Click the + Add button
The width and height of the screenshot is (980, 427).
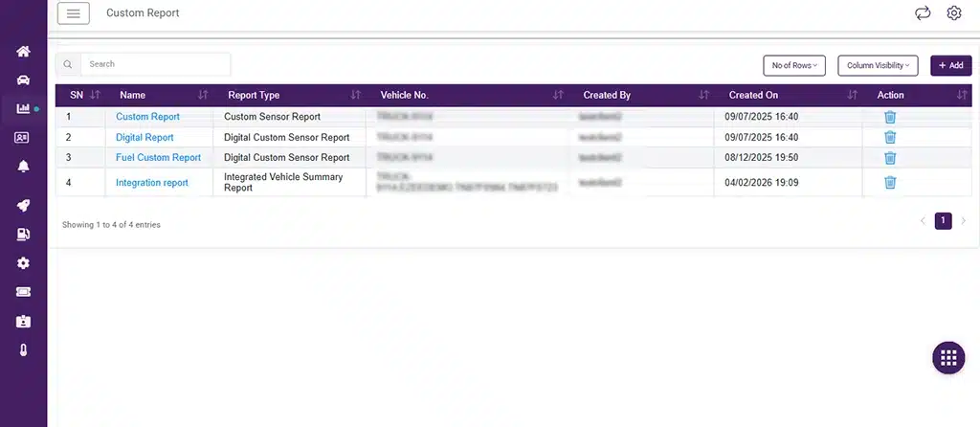click(950, 66)
